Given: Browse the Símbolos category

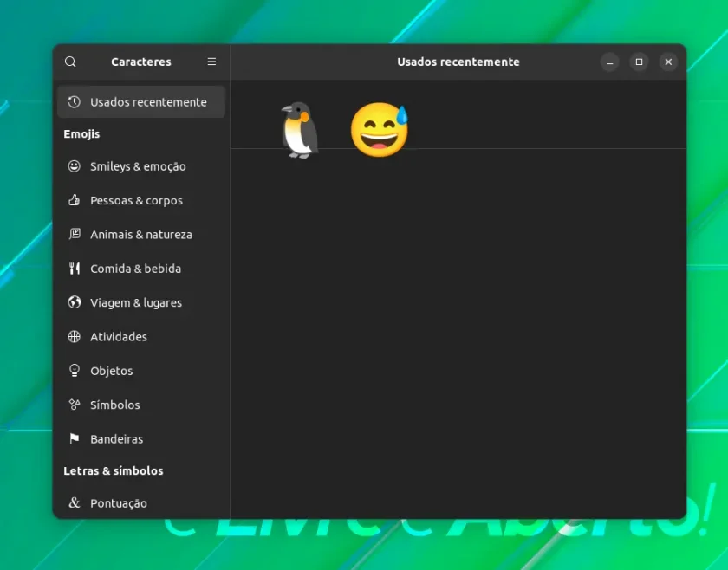Looking at the screenshot, I should (141, 405).
